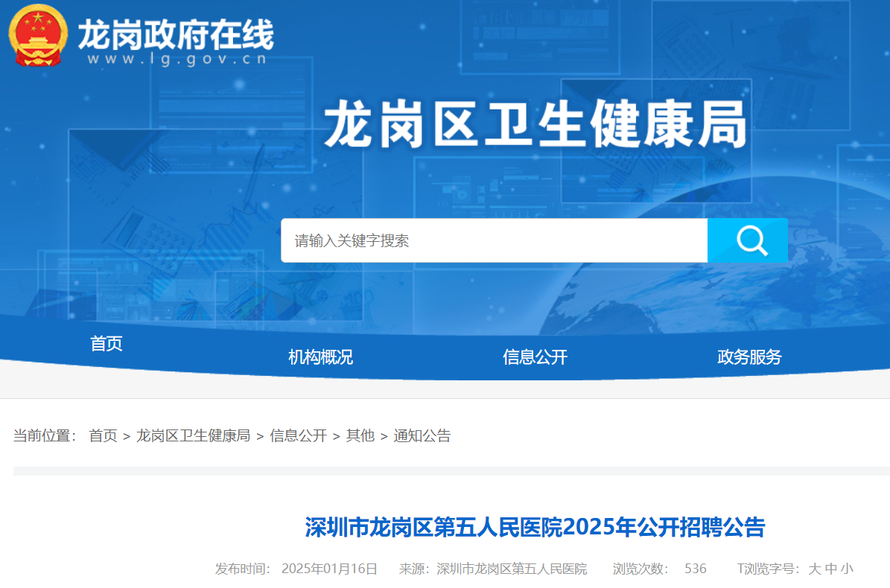This screenshot has width=890, height=588.
Task: Click the magnifier search button
Action: pos(747,240)
